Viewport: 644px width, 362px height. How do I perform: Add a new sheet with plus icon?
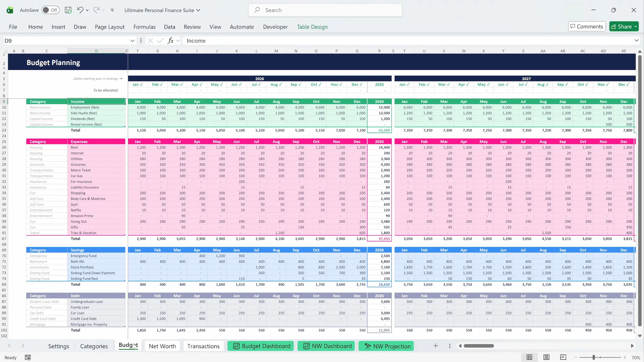(435, 346)
